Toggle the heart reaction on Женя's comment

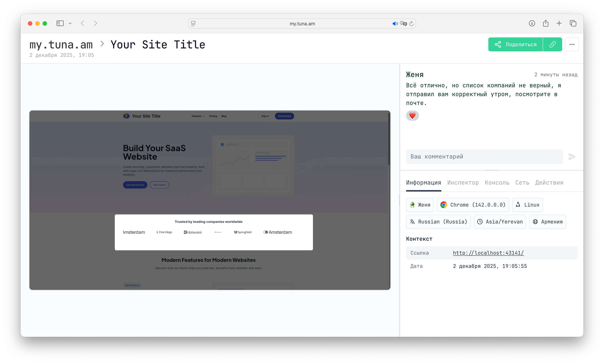[412, 115]
